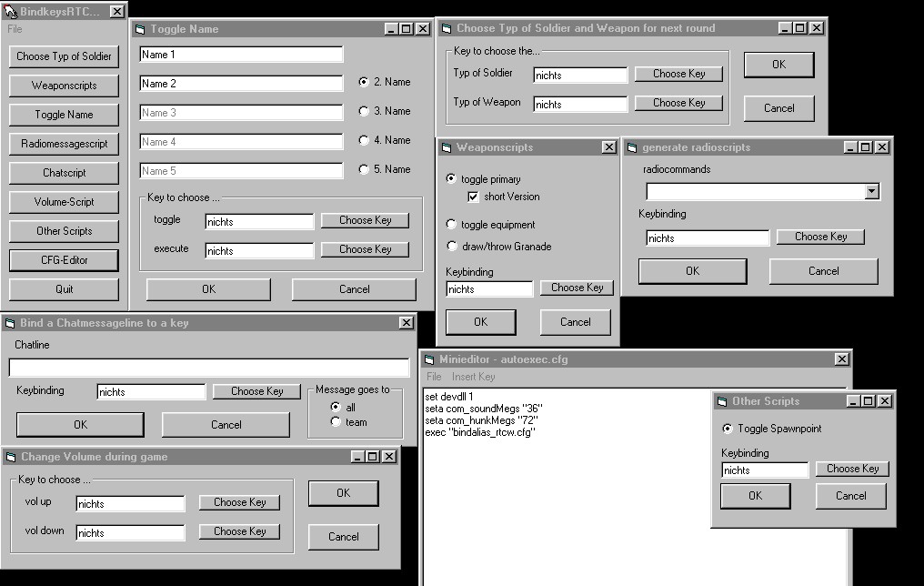Focus the Name 2 text field
The image size is (924, 586).
tap(241, 84)
